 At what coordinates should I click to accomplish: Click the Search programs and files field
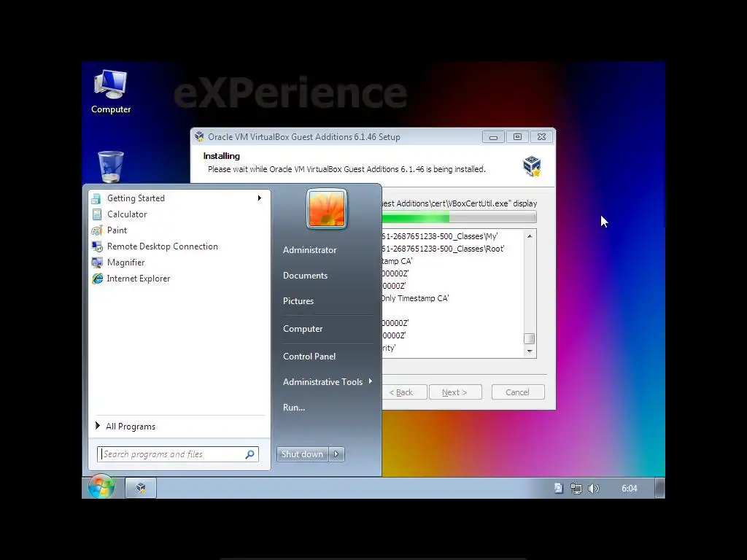pos(178,454)
